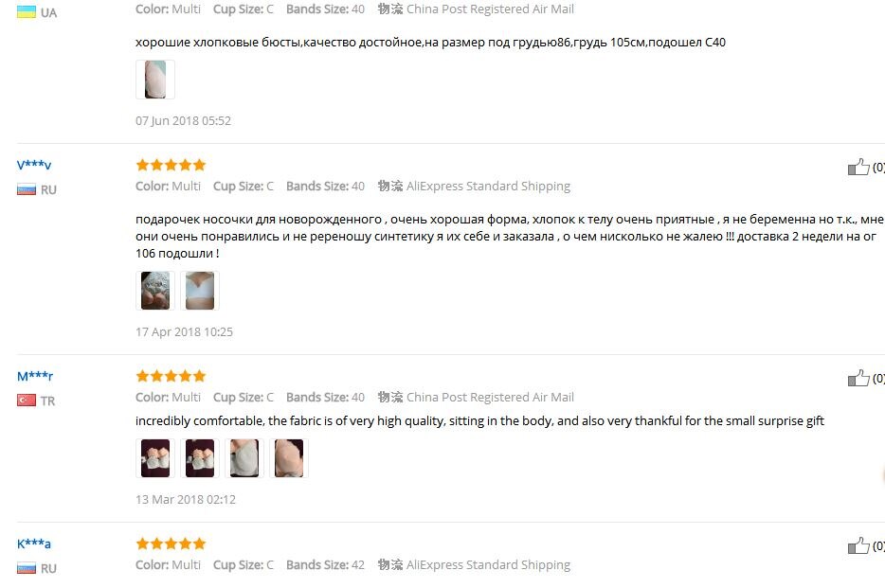The height and width of the screenshot is (588, 885).
Task: Open reviewer profile M***r
Action: 35,376
